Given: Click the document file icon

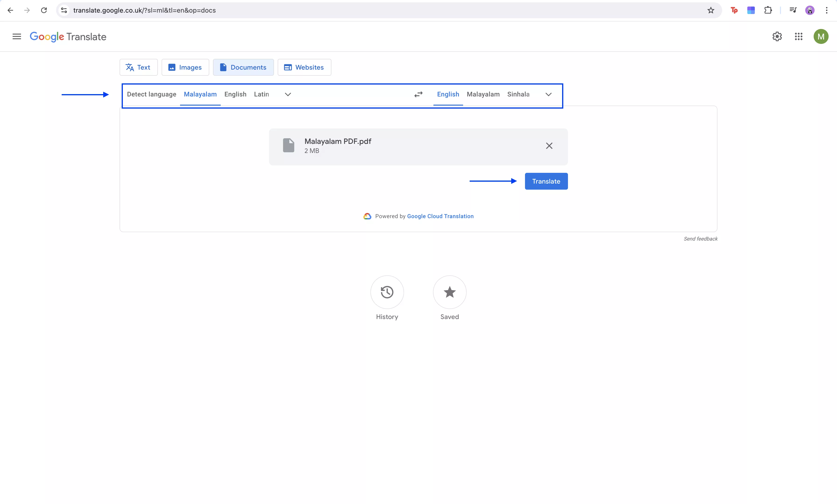Looking at the screenshot, I should click(289, 145).
